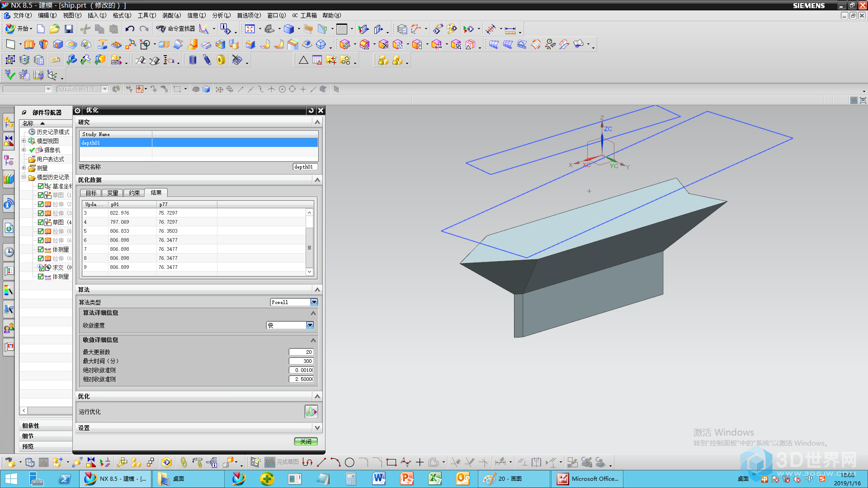Open file with the folder icon
Image resolution: width=868 pixels, height=488 pixels.
pos(54,29)
